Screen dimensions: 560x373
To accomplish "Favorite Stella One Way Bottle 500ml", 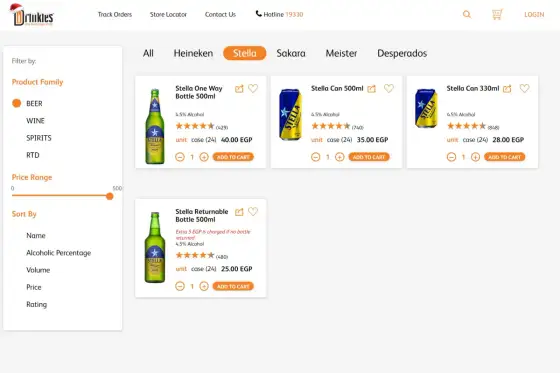I will (253, 88).
